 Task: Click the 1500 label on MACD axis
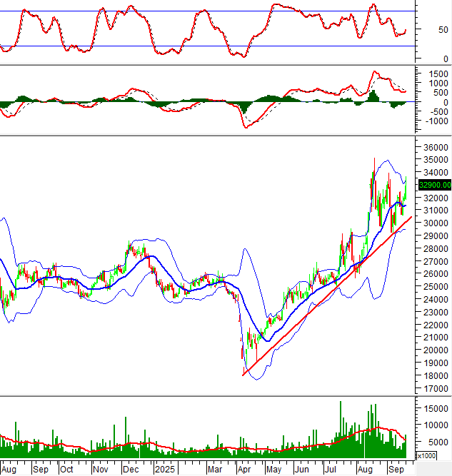tap(438, 74)
